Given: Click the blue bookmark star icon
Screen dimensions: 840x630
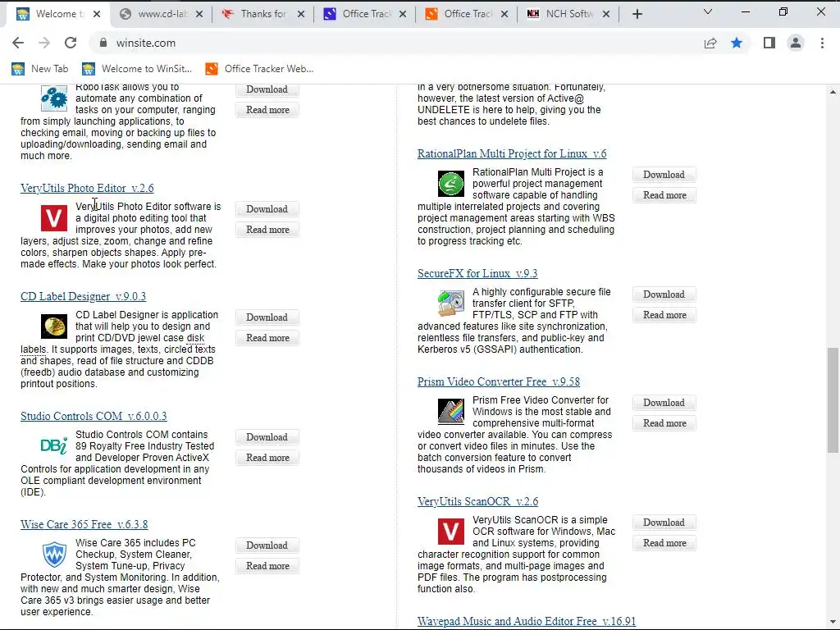Looking at the screenshot, I should pyautogui.click(x=737, y=43).
